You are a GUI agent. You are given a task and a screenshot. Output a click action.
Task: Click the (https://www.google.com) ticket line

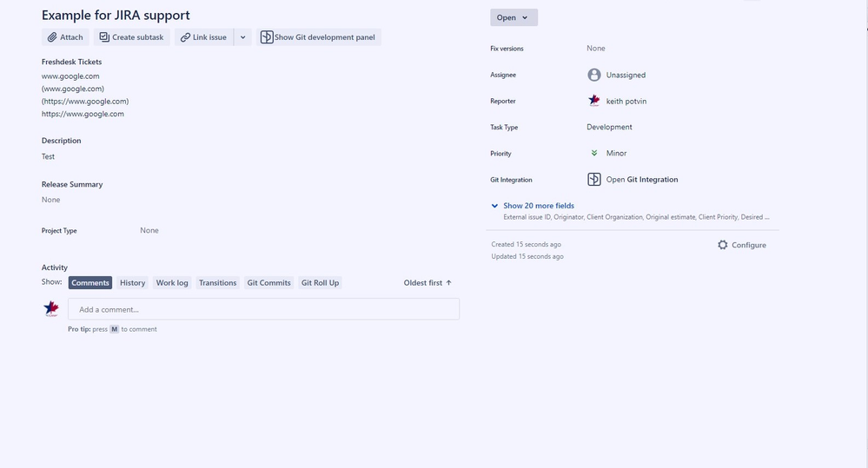pyautogui.click(x=84, y=102)
